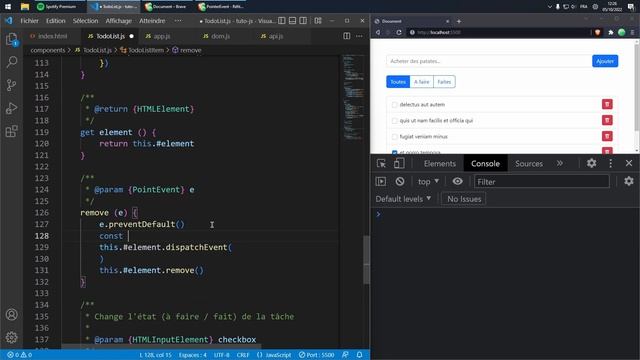Open the 'Default levels' dropdown
This screenshot has width=640, height=360.
click(x=403, y=199)
